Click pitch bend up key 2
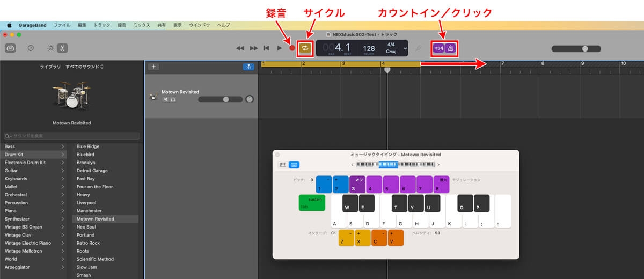The width and height of the screenshot is (644, 279). [341, 185]
